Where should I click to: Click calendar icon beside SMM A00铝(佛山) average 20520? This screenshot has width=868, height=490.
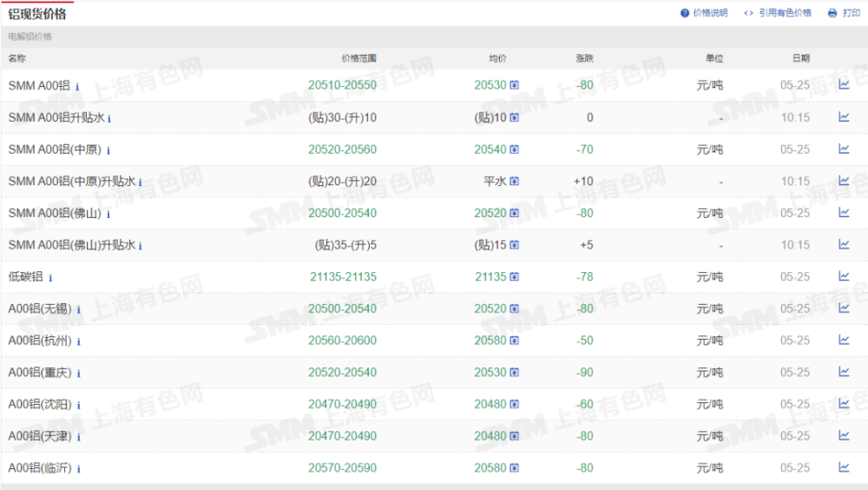click(514, 213)
